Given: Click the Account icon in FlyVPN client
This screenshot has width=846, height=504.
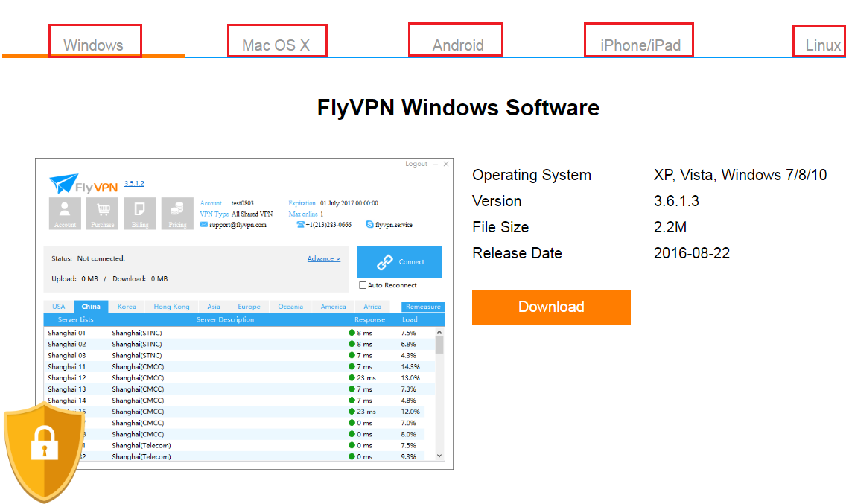Looking at the screenshot, I should pos(65,214).
